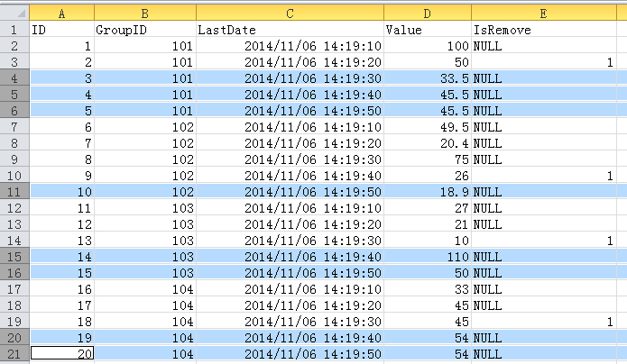
Task: Select row 4 header
Action: pos(14,77)
